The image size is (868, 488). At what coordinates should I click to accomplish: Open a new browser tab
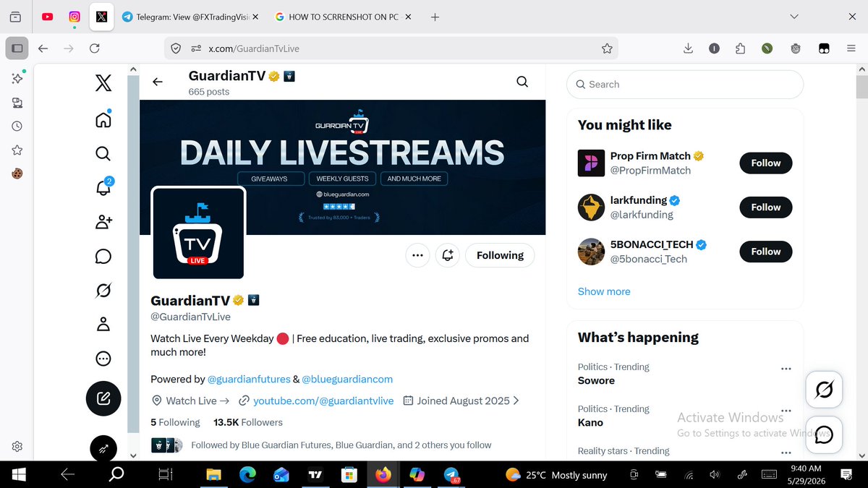[x=435, y=17]
